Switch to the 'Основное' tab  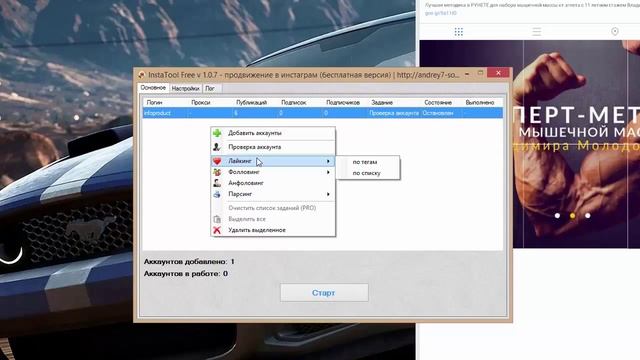pyautogui.click(x=153, y=88)
